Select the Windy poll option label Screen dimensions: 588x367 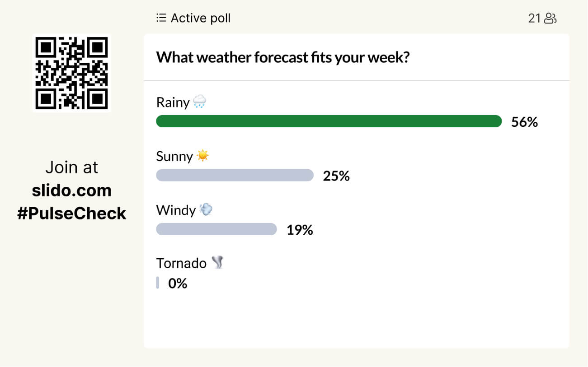pos(176,210)
